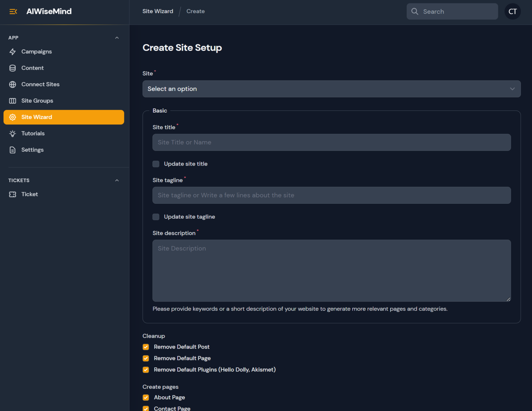
Task: Disable the Remove Default Post checkbox
Action: pos(145,347)
